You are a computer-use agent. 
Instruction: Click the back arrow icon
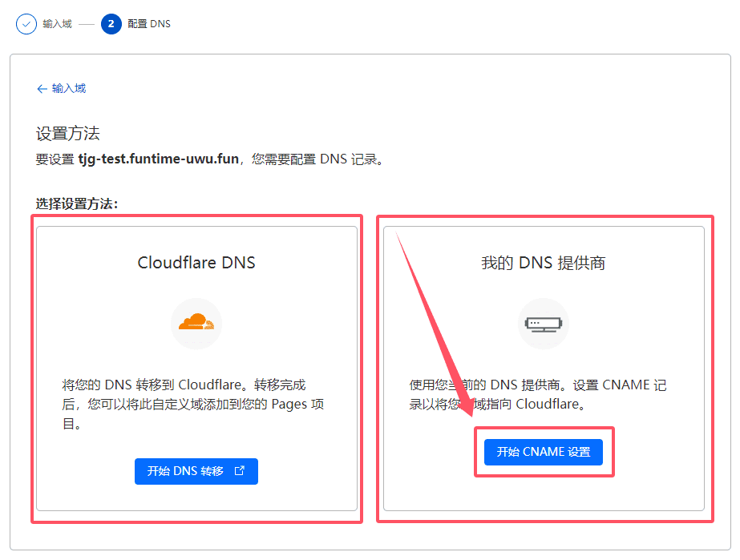(x=42, y=89)
